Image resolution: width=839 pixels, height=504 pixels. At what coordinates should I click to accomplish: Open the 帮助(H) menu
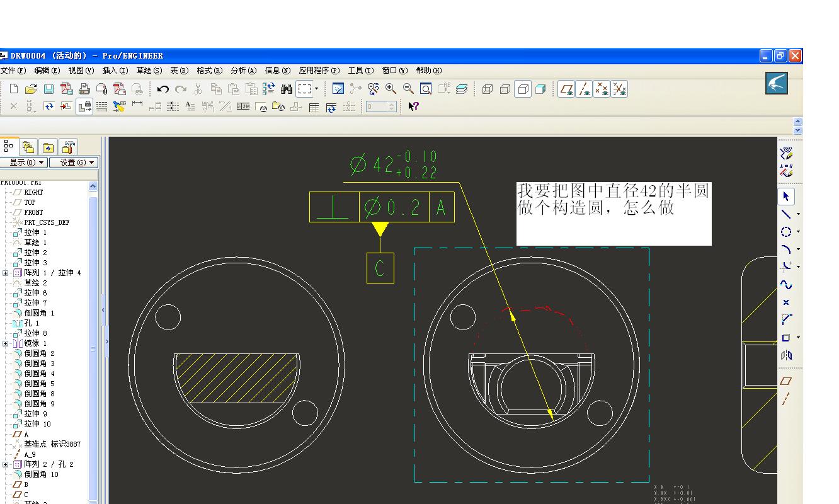[x=428, y=71]
